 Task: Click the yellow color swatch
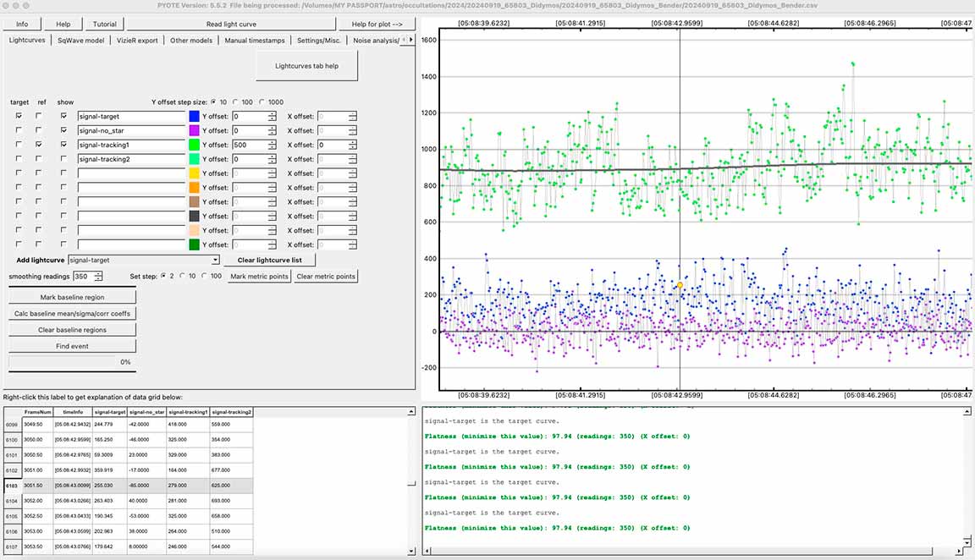tap(194, 173)
